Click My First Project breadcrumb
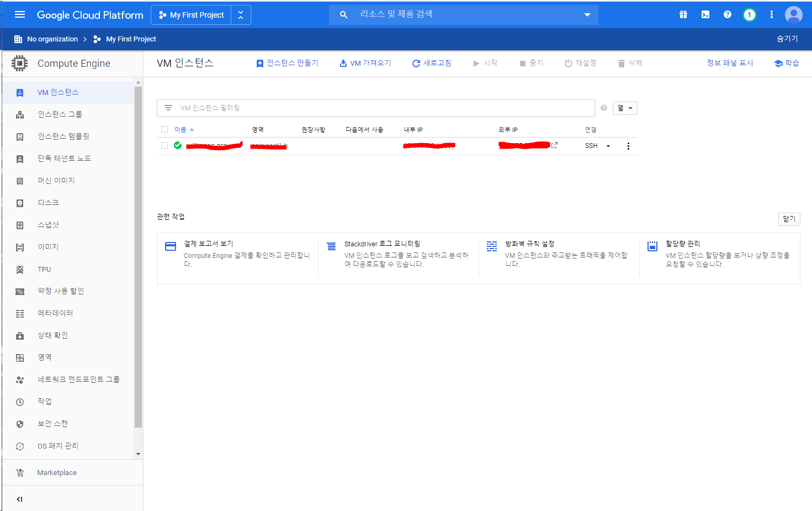 pos(131,39)
